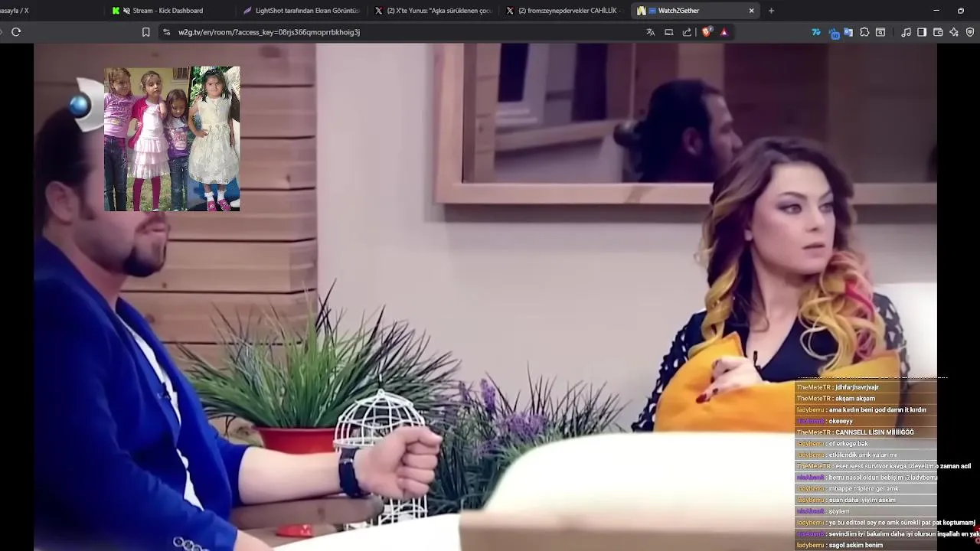Restore down the browser window

pos(961,11)
